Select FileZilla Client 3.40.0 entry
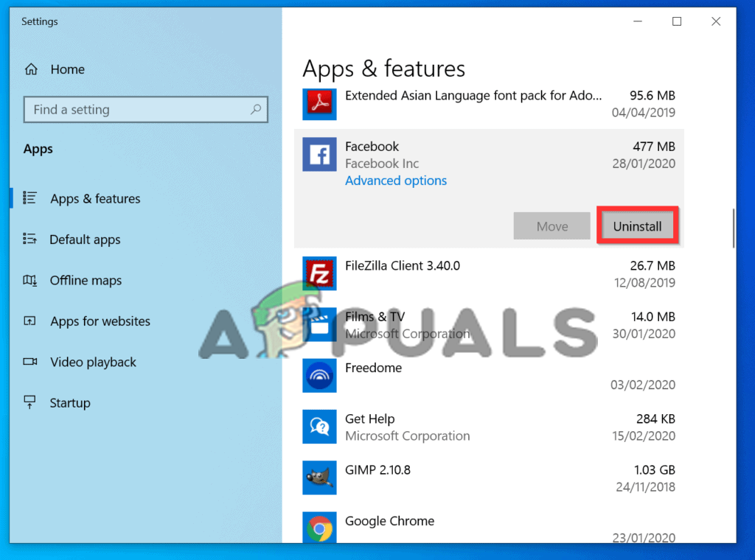The width and height of the screenshot is (755, 560). pos(489,273)
